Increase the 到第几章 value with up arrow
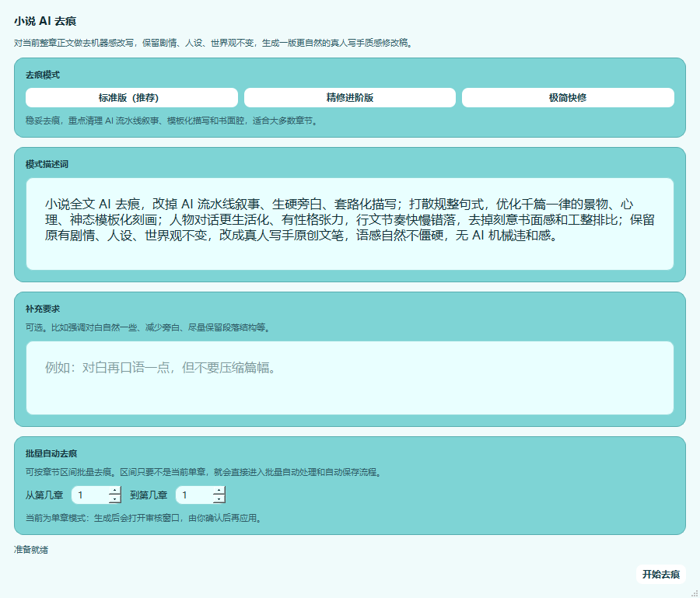 click(x=219, y=491)
